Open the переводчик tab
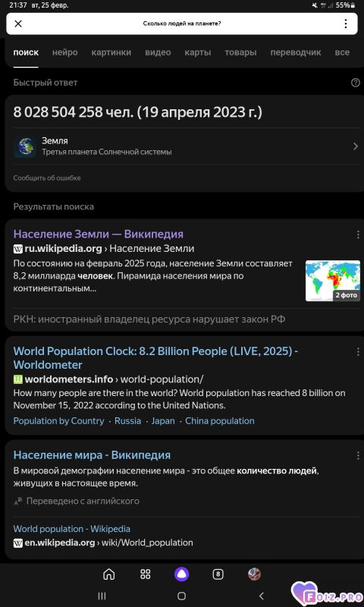Viewport: 364px width, 607px height. point(296,52)
